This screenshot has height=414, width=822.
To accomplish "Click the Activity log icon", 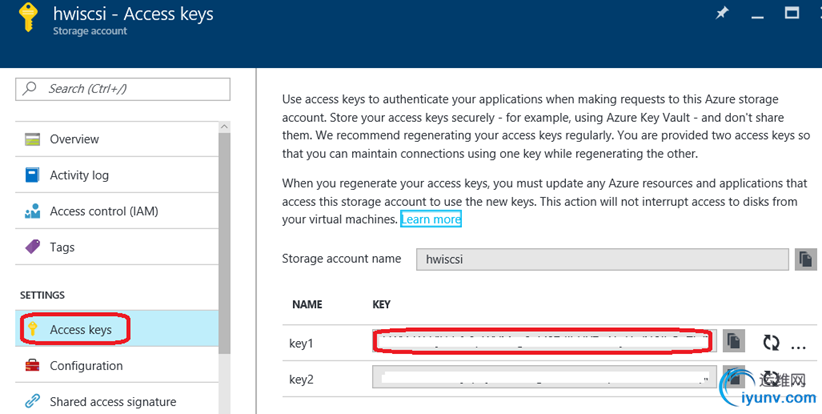I will [x=32, y=175].
